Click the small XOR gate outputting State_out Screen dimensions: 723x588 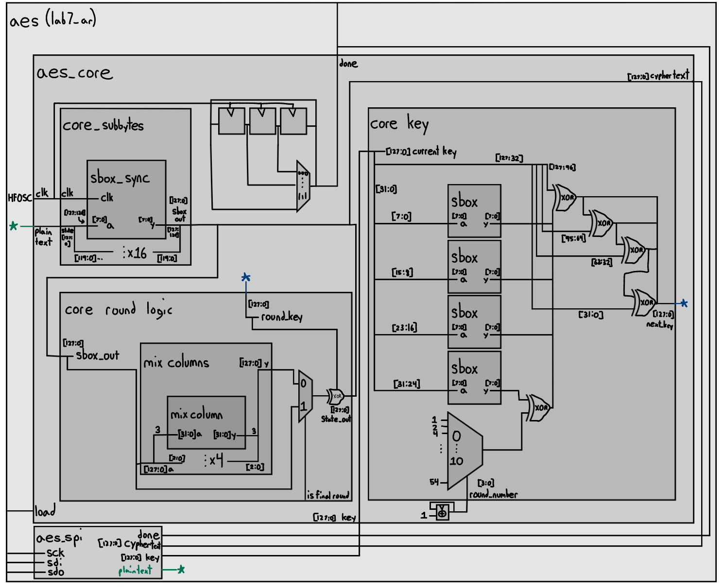tap(337, 396)
